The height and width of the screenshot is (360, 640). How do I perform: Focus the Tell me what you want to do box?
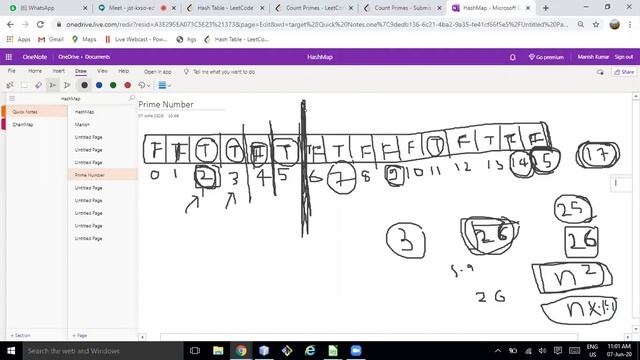(x=220, y=72)
